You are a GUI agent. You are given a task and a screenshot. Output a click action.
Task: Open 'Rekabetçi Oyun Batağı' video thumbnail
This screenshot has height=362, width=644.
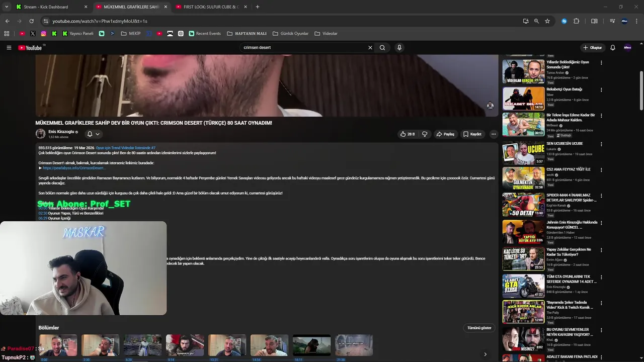[523, 99]
